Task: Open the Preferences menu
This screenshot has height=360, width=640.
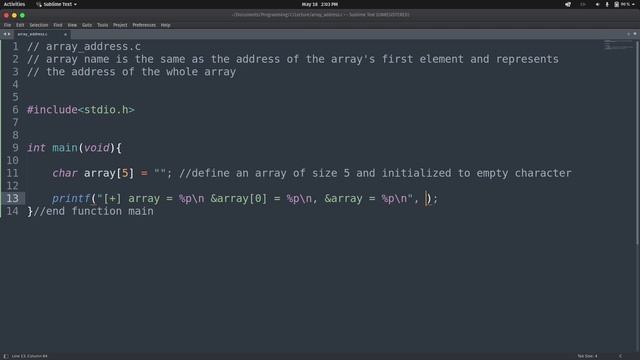Action: click(144, 25)
